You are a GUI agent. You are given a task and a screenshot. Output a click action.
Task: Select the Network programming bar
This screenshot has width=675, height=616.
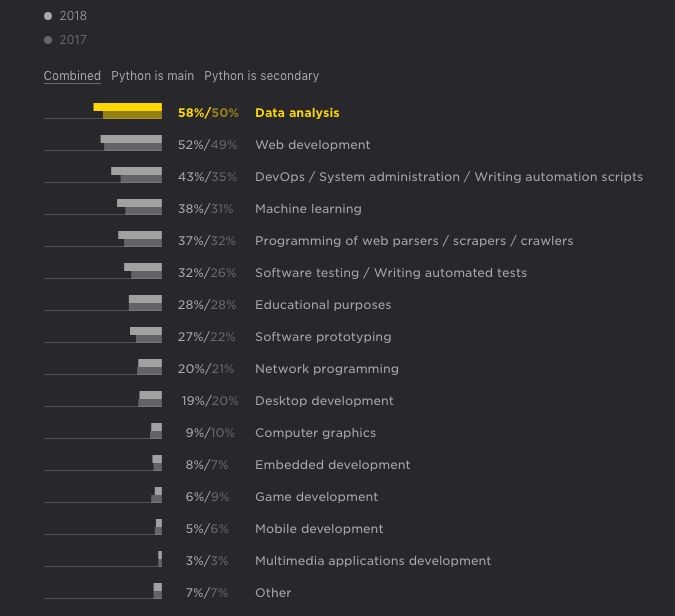[150, 367]
